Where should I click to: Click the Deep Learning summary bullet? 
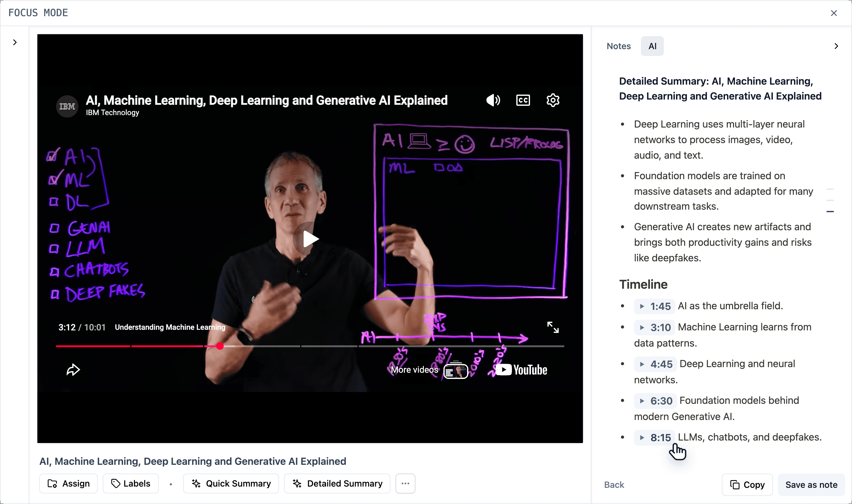(x=719, y=140)
